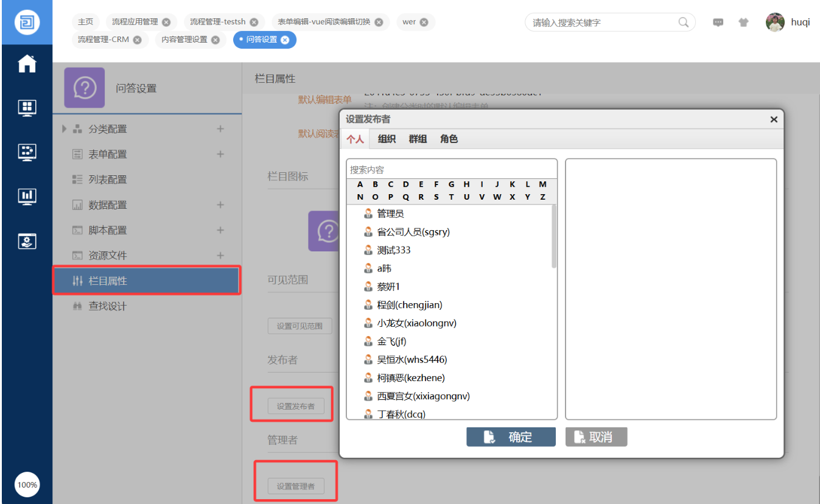Open the shirt theme icon
This screenshot has width=820, height=504.
click(x=743, y=23)
